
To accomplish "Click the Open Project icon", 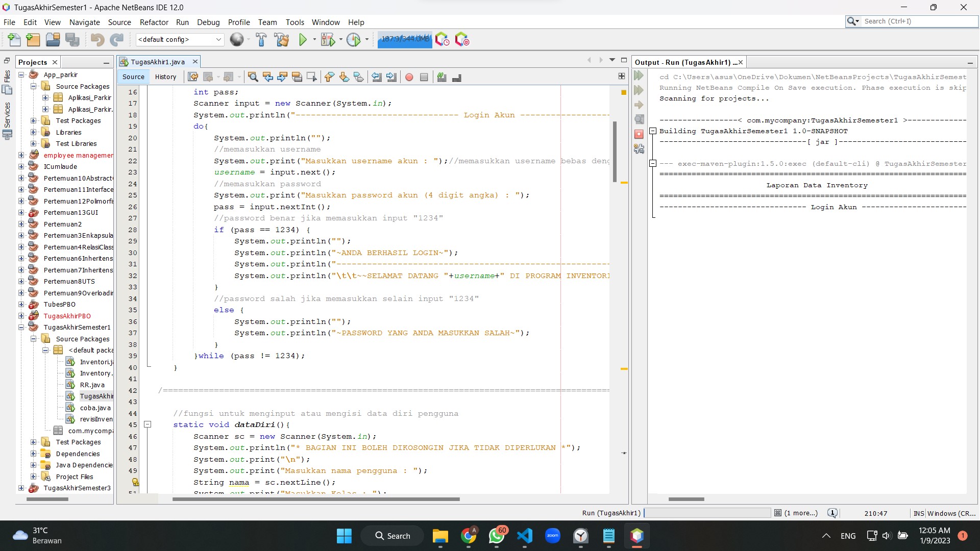I will point(53,39).
